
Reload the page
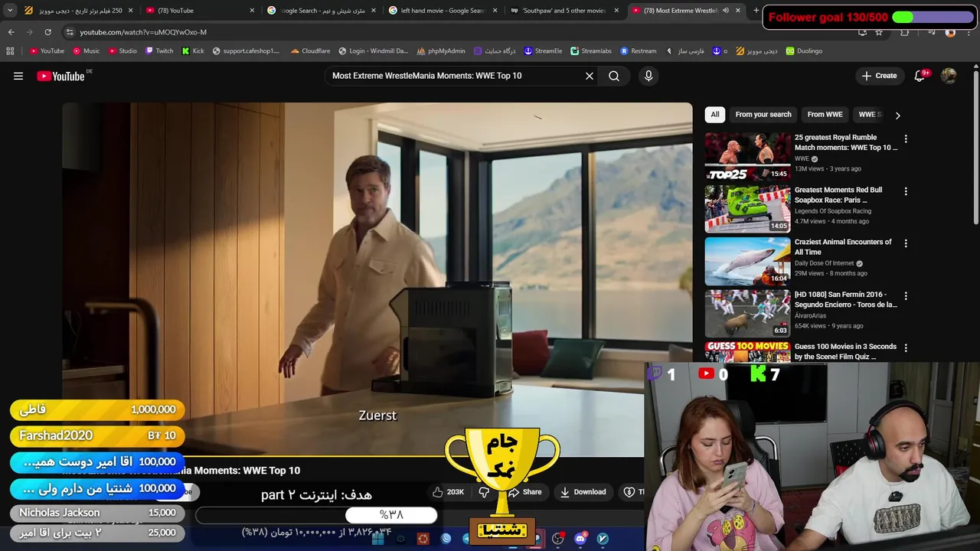[47, 32]
